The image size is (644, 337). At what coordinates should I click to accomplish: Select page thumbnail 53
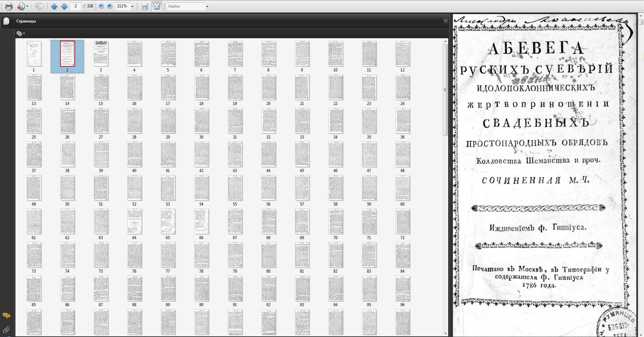[x=168, y=188]
